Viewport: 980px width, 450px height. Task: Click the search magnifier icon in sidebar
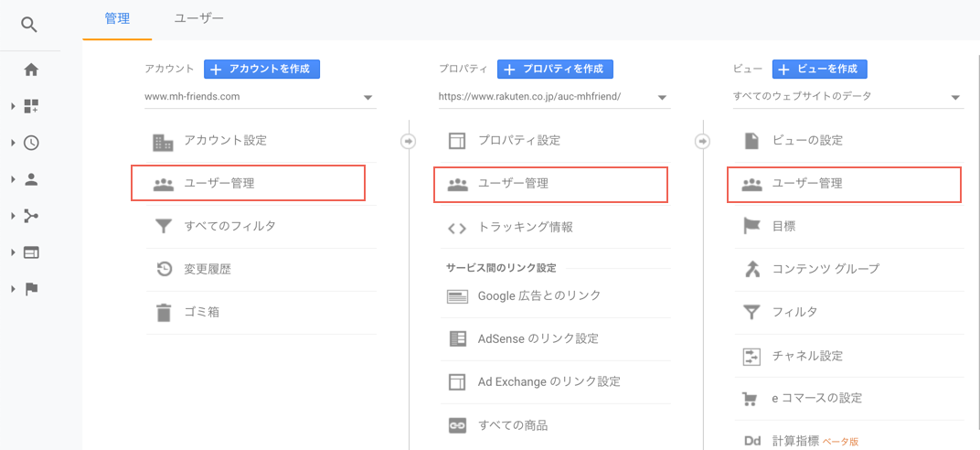tap(29, 25)
